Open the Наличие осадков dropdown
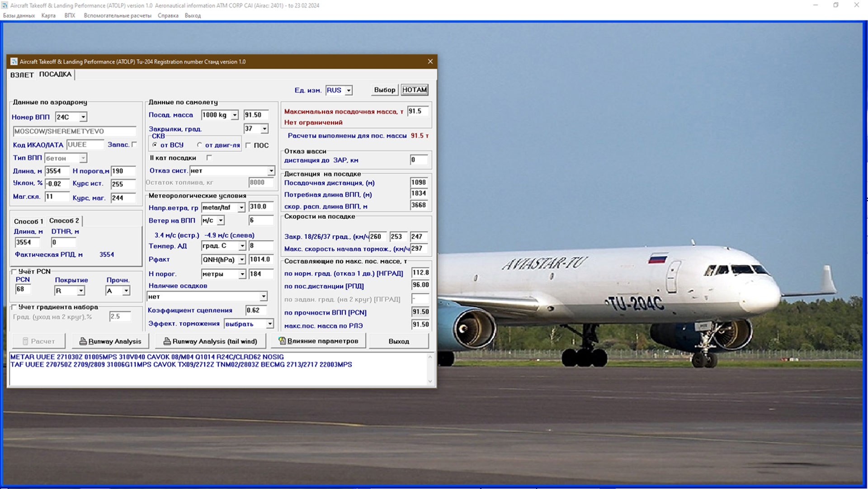The height and width of the screenshot is (489, 868). coord(263,296)
